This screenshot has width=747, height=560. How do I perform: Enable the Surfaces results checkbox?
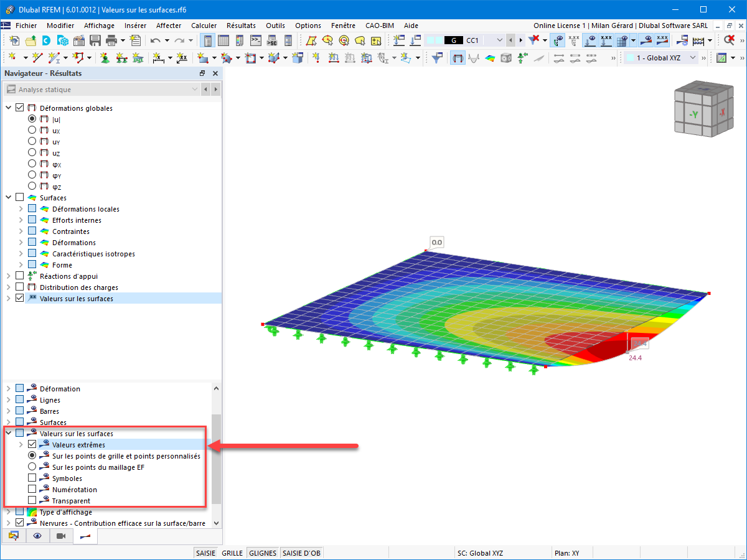click(20, 198)
